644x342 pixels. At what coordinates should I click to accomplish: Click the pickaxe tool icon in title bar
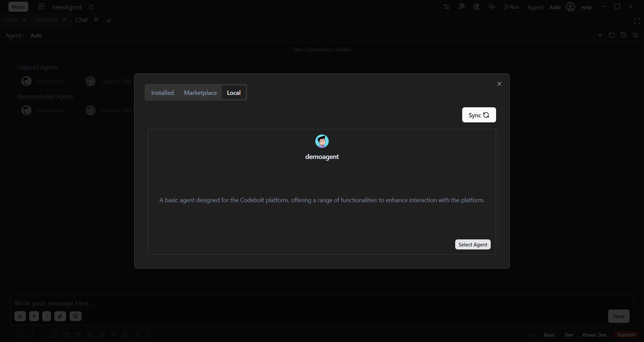click(462, 7)
